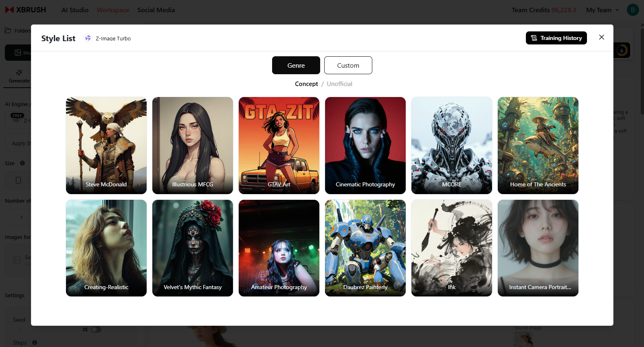Viewport: 644px width, 347px height.
Task: Open Workspace in the top navigation
Action: click(113, 10)
